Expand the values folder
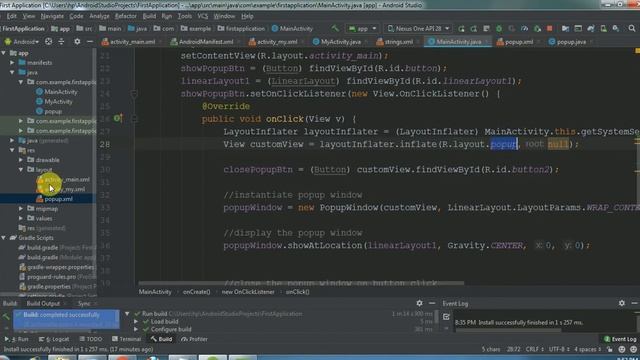This screenshot has width=640, height=360. (21, 218)
